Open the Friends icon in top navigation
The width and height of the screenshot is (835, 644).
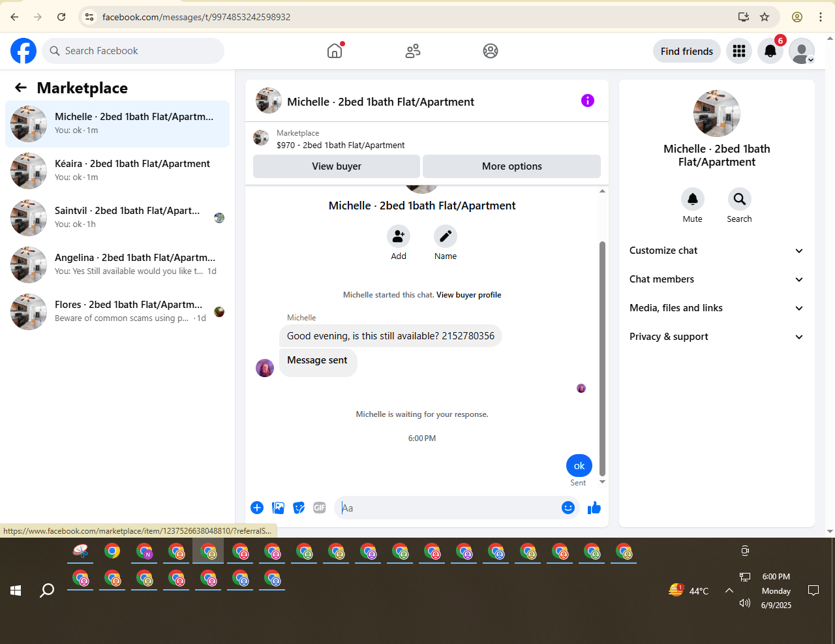[413, 51]
